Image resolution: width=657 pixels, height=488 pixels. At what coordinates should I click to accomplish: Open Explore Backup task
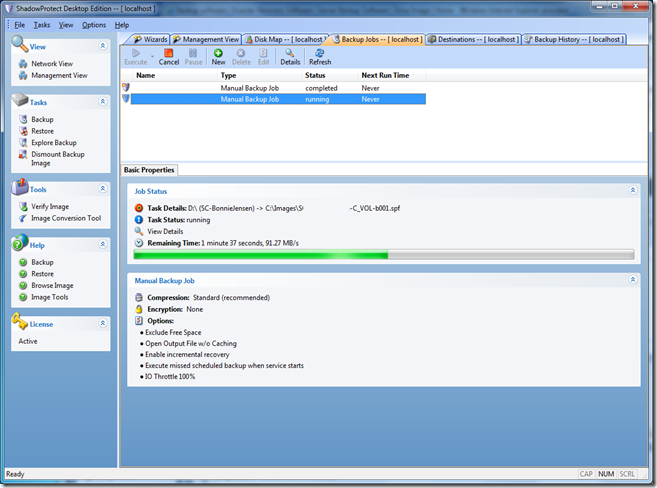53,143
